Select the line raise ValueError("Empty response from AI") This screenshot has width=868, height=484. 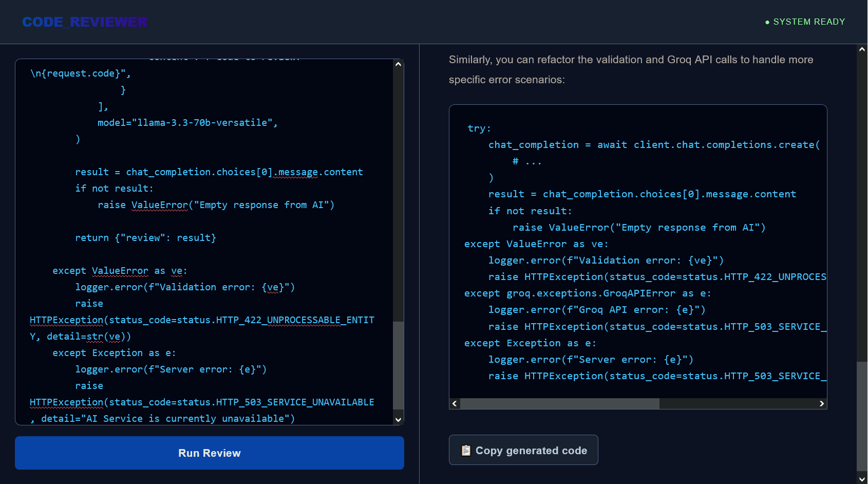[216, 204]
